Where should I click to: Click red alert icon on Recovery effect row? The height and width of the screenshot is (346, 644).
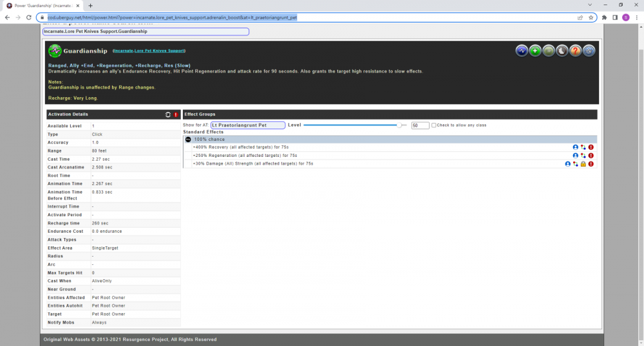(x=591, y=147)
